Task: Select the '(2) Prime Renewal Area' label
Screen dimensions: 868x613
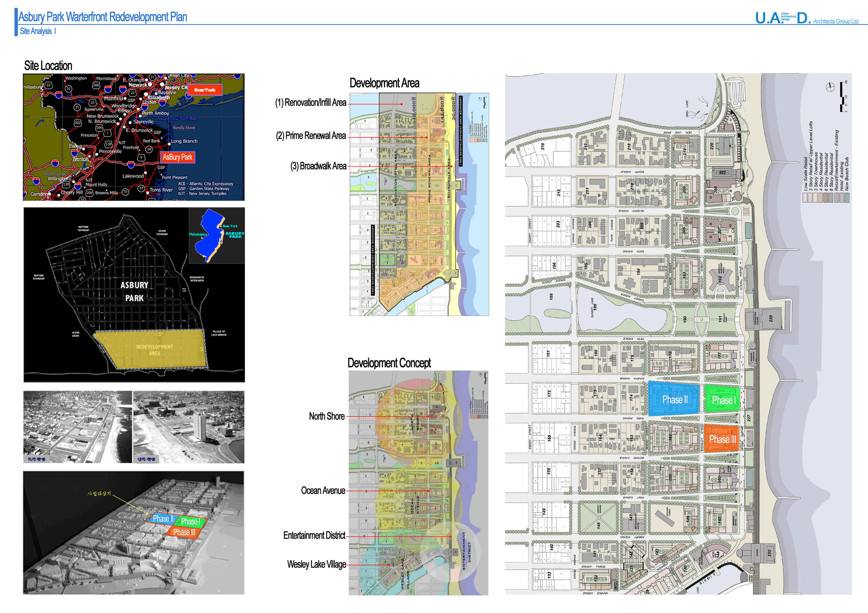Action: [311, 136]
